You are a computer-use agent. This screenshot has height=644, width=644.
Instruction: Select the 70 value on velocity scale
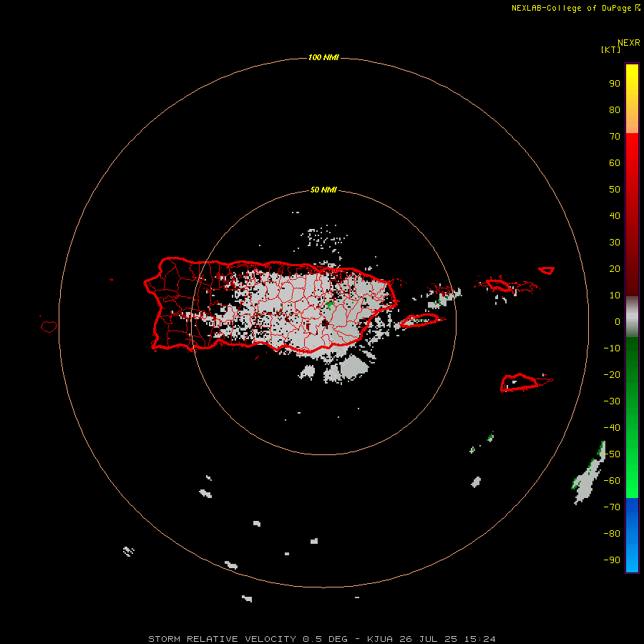click(x=615, y=137)
